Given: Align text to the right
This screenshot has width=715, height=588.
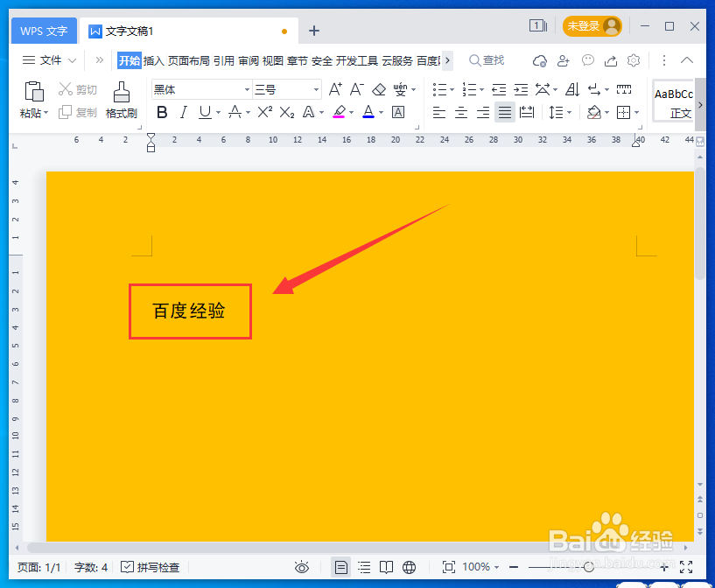Looking at the screenshot, I should pyautogui.click(x=483, y=112).
